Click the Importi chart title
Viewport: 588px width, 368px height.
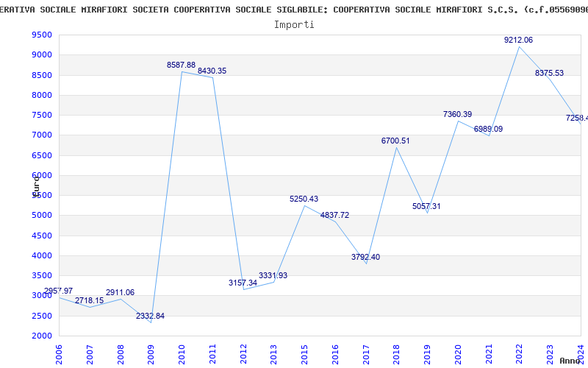pos(294,24)
